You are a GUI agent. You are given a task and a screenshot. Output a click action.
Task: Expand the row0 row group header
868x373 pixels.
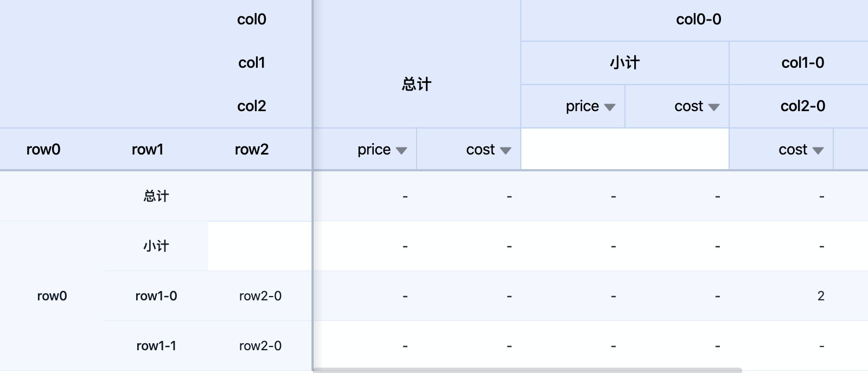52,296
